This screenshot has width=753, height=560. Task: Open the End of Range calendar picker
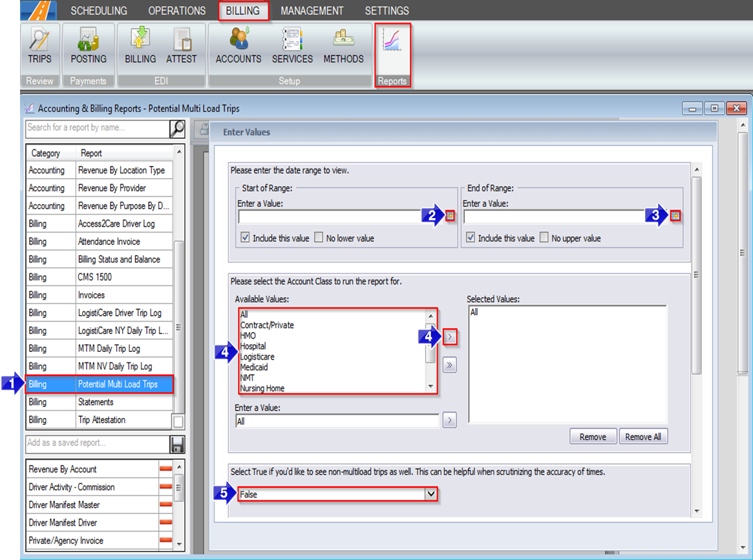click(675, 216)
